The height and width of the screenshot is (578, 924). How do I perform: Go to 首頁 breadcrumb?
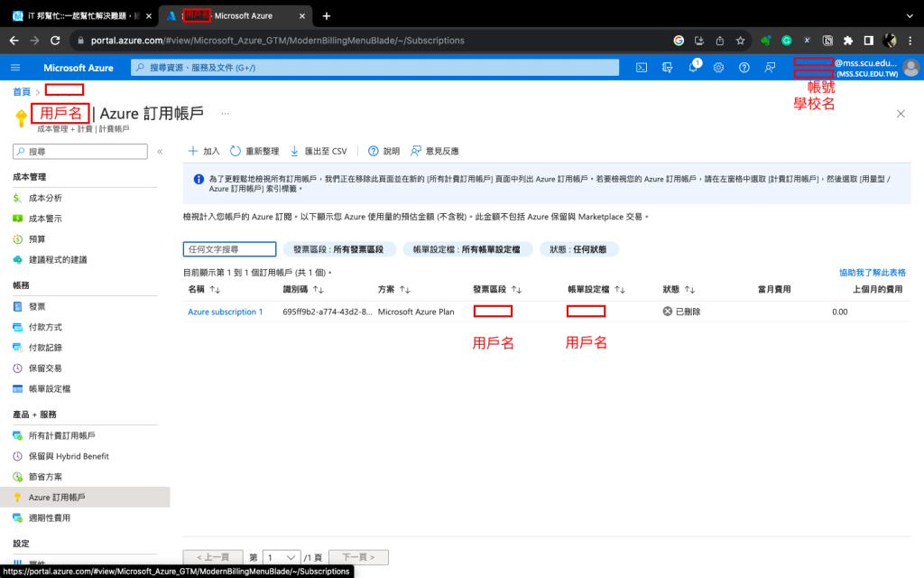pyautogui.click(x=22, y=92)
